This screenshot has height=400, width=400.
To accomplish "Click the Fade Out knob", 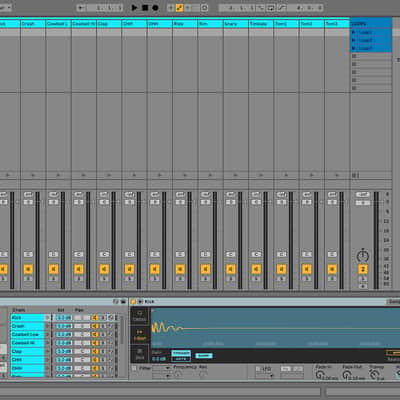I will click(347, 375).
